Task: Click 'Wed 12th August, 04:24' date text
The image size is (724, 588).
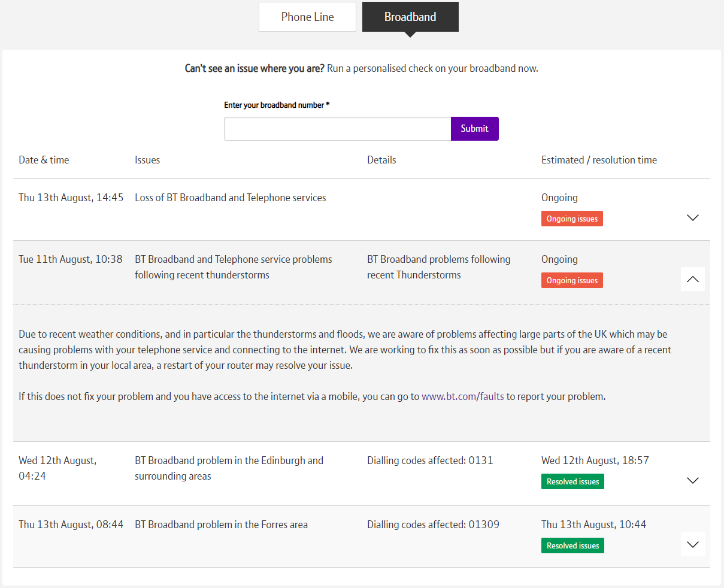Action: coord(57,468)
